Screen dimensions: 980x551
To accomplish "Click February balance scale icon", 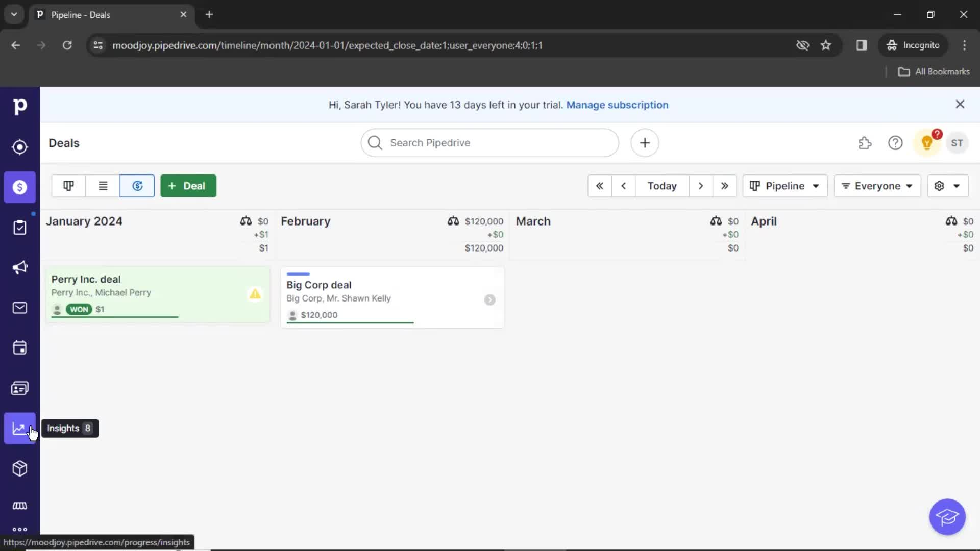I will pyautogui.click(x=453, y=221).
